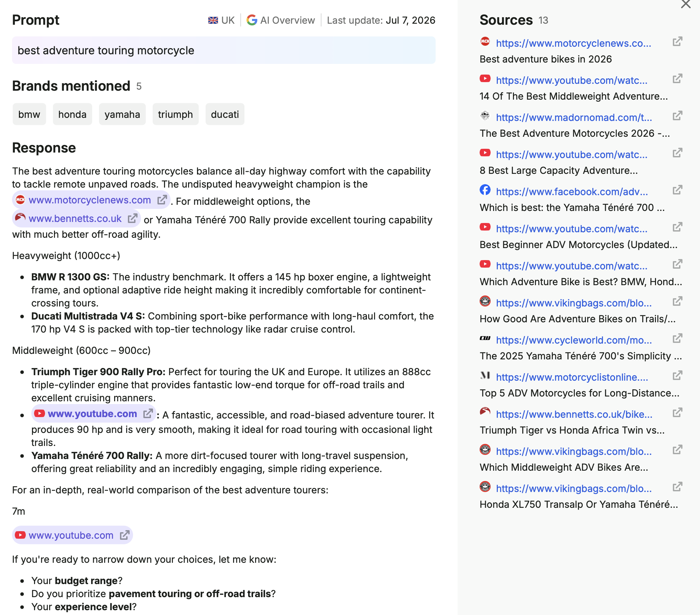
Task: Open external link icon for motorcyclistonline source
Action: click(677, 376)
